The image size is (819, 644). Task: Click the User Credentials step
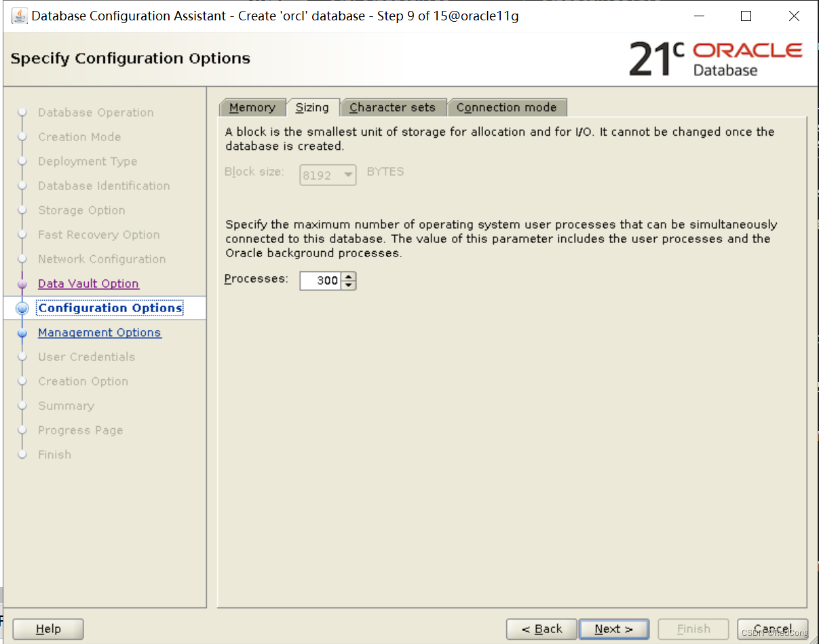[87, 357]
